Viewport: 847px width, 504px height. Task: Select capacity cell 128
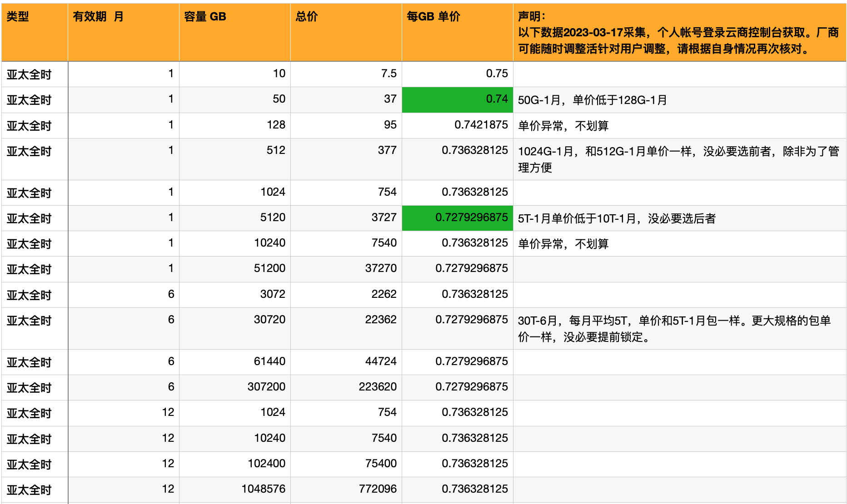point(235,125)
